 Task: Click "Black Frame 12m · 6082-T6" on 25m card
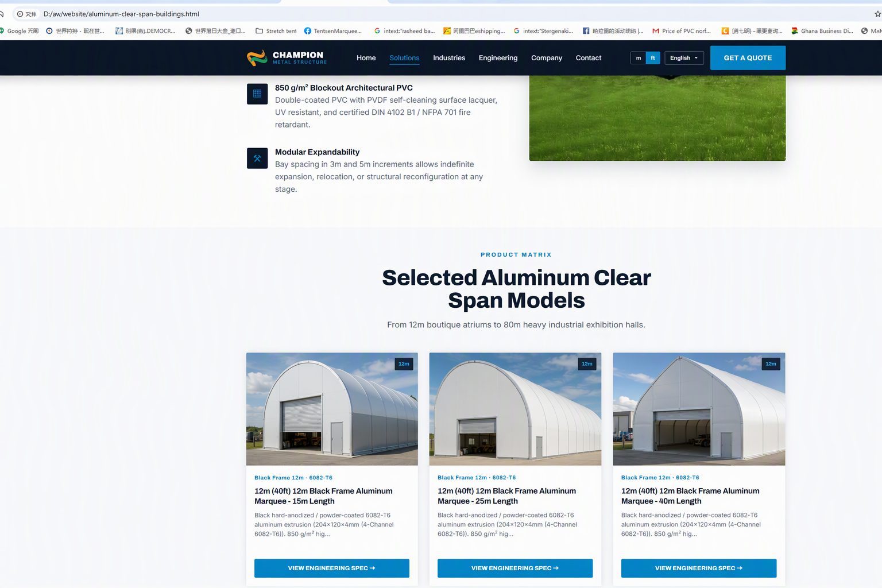[477, 478]
